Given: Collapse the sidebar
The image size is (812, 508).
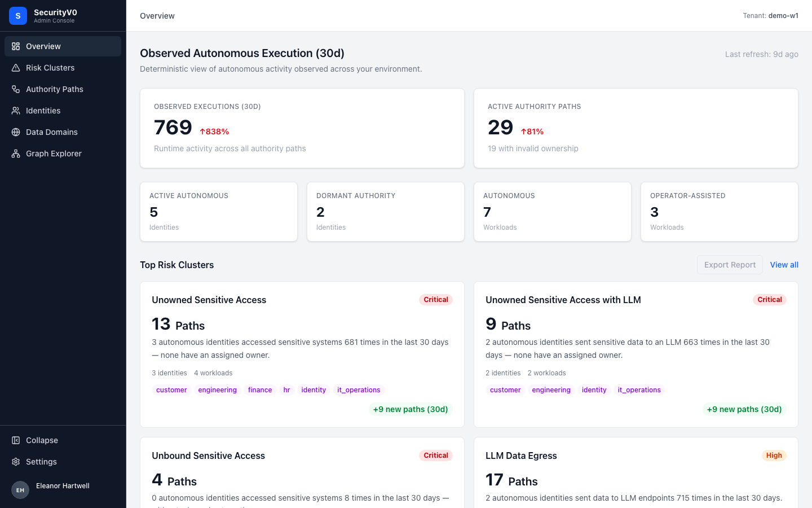Looking at the screenshot, I should pyautogui.click(x=63, y=440).
